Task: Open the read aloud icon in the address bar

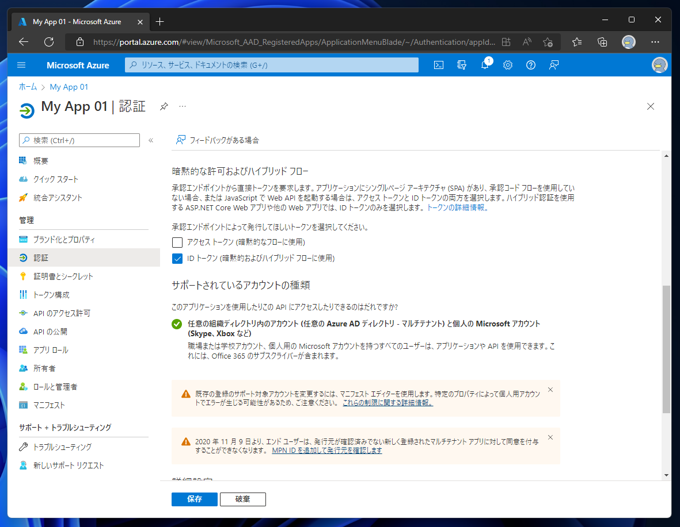Action: pos(527,42)
